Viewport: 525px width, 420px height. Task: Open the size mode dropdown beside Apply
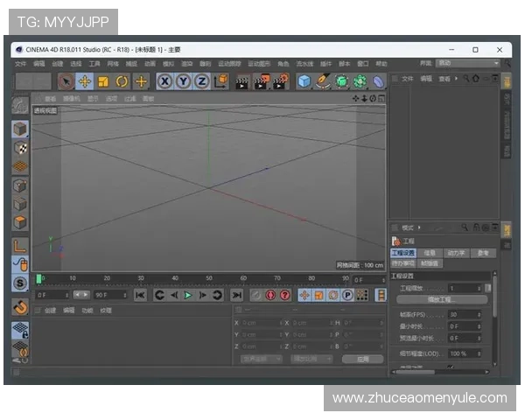click(x=311, y=359)
